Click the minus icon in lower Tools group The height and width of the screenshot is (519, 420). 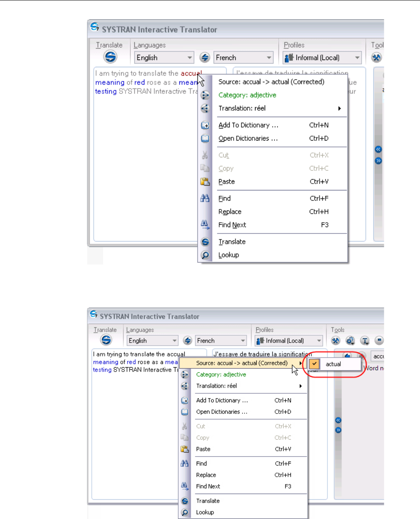coord(379,341)
